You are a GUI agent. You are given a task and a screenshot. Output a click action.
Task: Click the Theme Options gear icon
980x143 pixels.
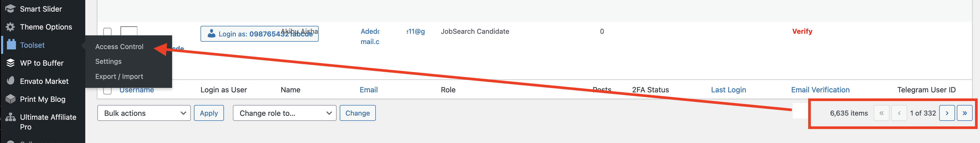(10, 27)
